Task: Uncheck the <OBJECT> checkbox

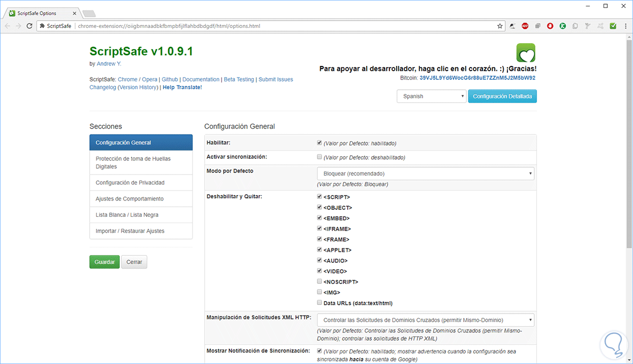Action: tap(319, 207)
